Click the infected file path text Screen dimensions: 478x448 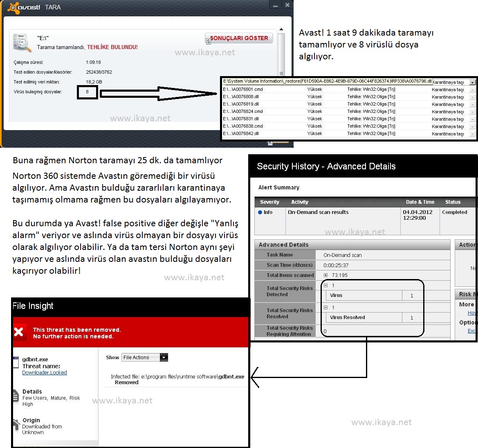point(177,377)
